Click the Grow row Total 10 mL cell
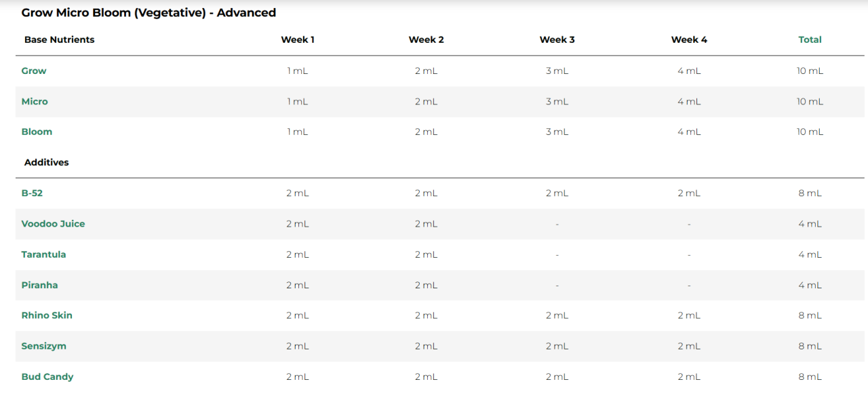 point(810,71)
